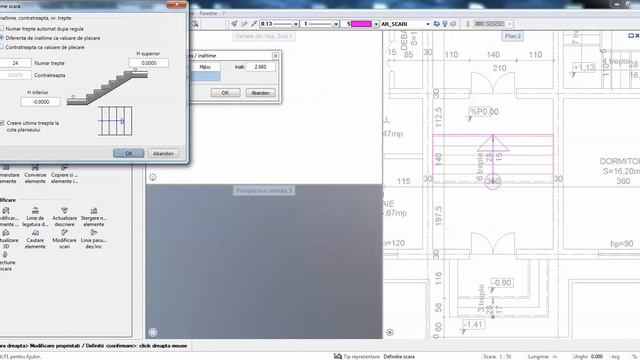Click the highlighted blue cell under Mijloc
This screenshot has height=360, width=640.
(205, 76)
